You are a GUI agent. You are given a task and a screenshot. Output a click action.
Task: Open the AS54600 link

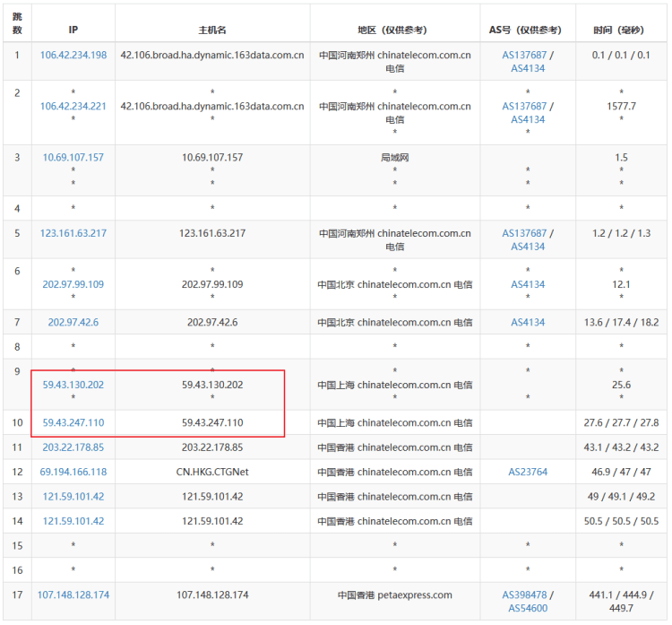point(528,608)
